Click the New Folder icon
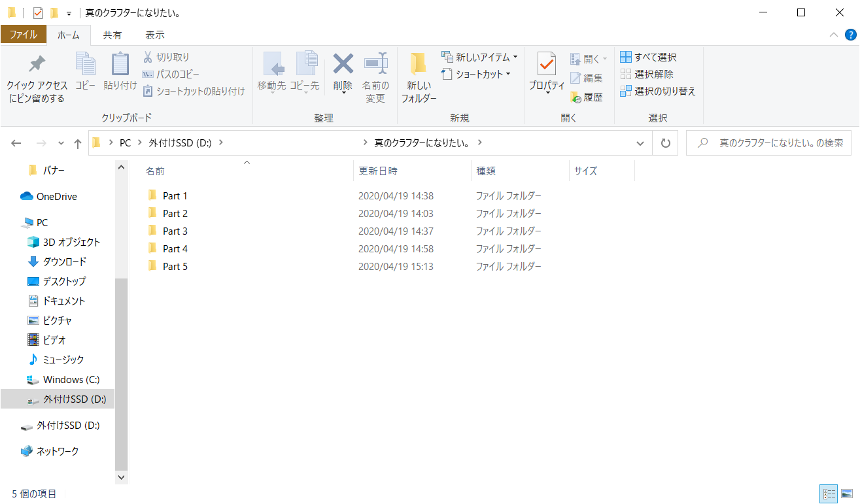The image size is (860, 504). [419, 65]
